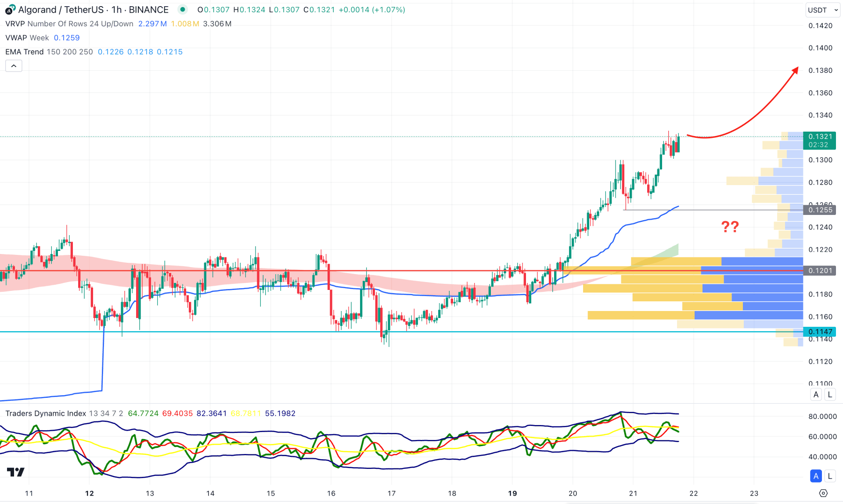843x504 pixels.
Task: Click the TDI value 82.3641
Action: tap(212, 413)
